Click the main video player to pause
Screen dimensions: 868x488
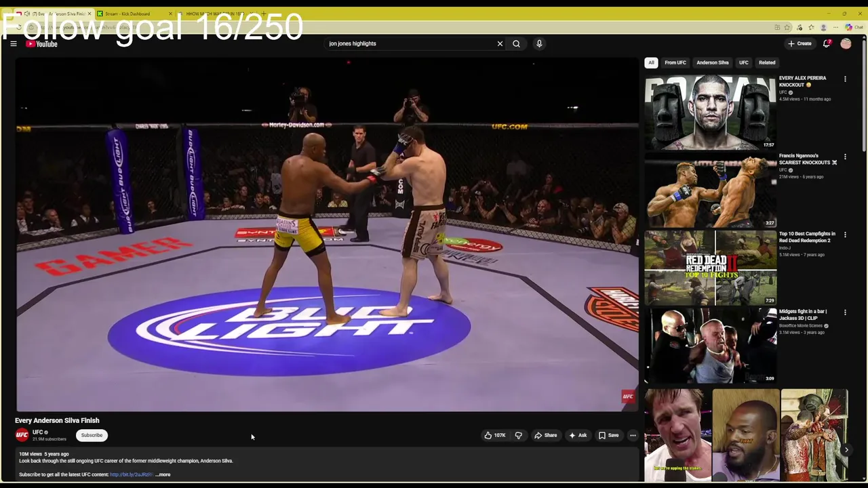click(x=327, y=235)
